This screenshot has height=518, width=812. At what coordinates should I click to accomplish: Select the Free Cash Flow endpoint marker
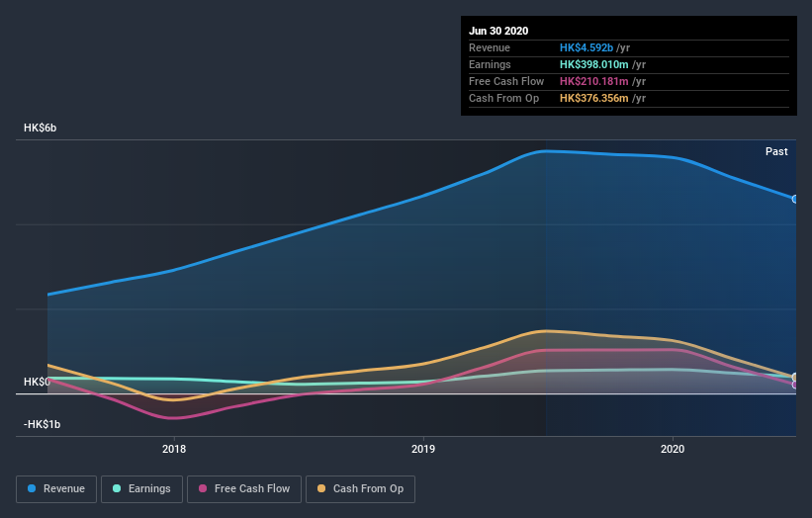coord(795,385)
